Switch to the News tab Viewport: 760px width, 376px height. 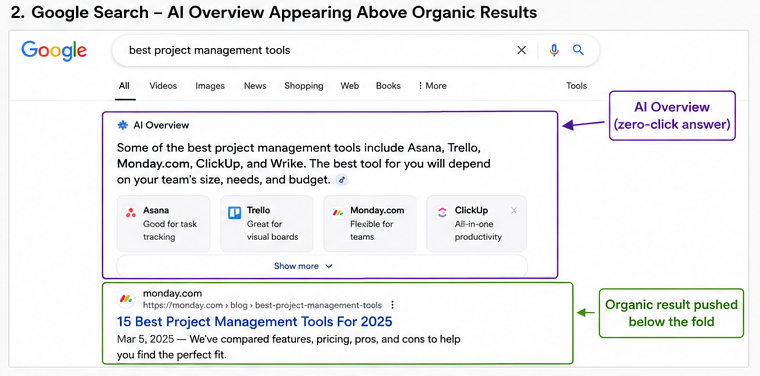(255, 86)
